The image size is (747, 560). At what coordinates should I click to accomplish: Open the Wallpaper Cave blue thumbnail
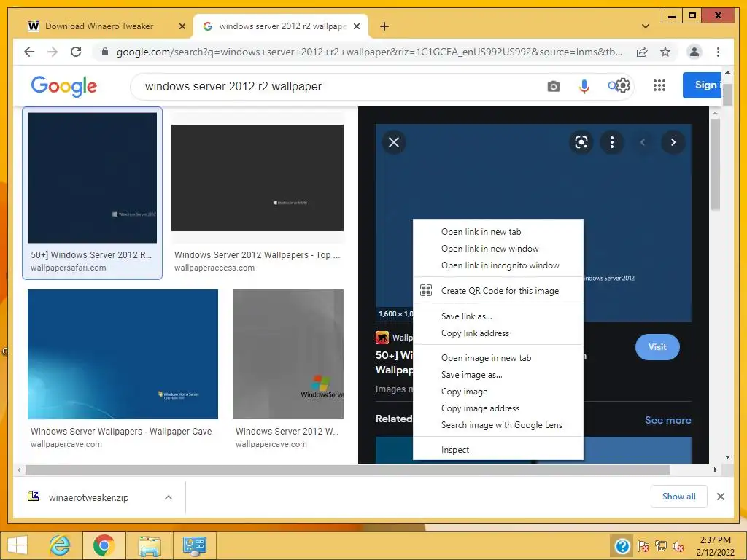point(123,354)
